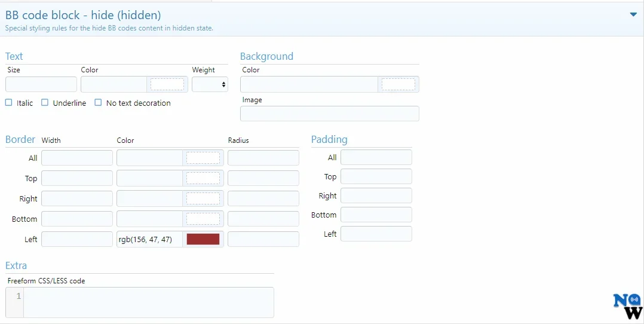Collapse the BB code block section arrow
The width and height of the screenshot is (644, 324).
click(x=633, y=15)
